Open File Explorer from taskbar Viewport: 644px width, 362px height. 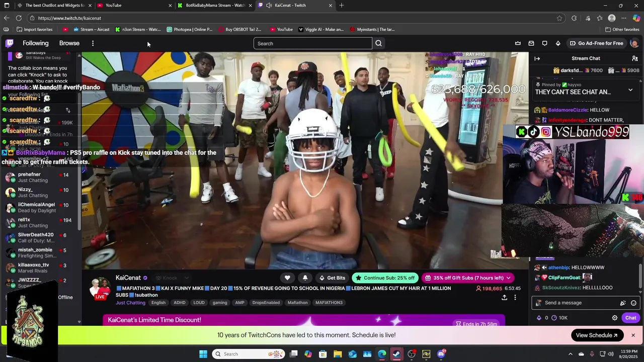coord(338,354)
